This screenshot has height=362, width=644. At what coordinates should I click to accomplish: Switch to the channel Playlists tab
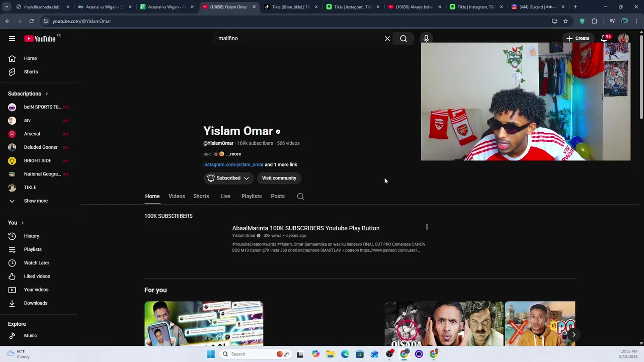(x=252, y=197)
